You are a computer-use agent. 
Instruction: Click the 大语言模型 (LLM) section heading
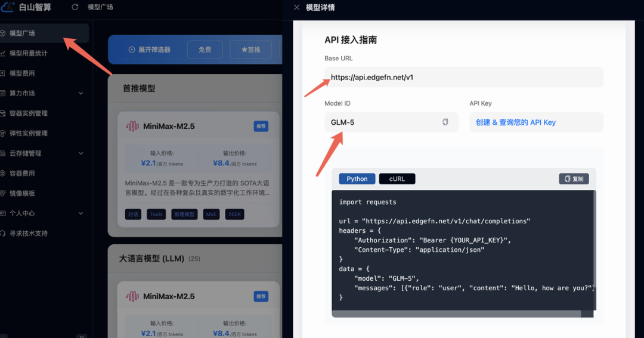[x=151, y=259]
